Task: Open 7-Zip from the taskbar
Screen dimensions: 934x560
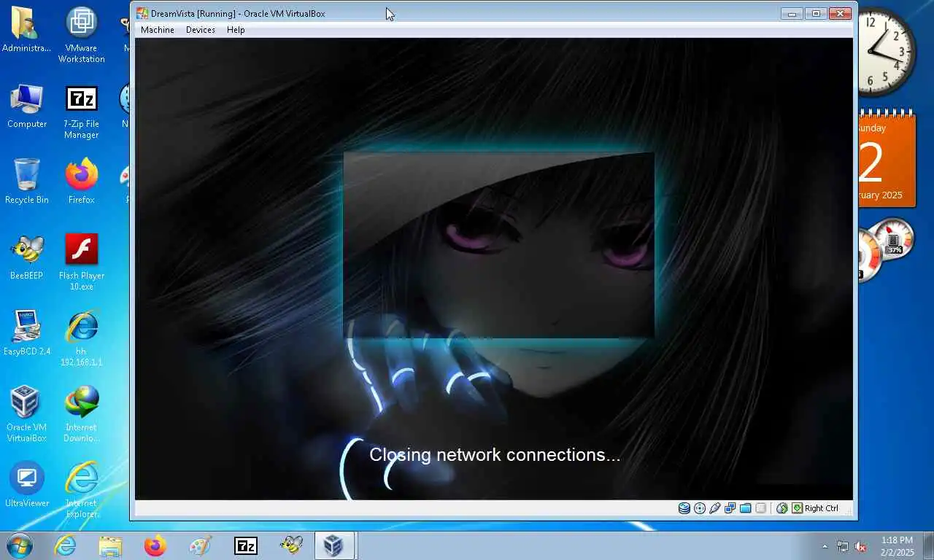Action: [246, 545]
